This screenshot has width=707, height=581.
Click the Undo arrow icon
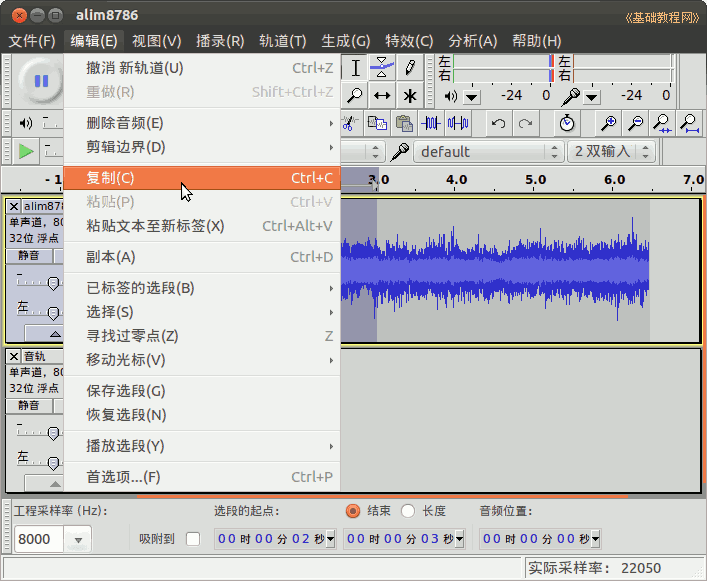(498, 123)
